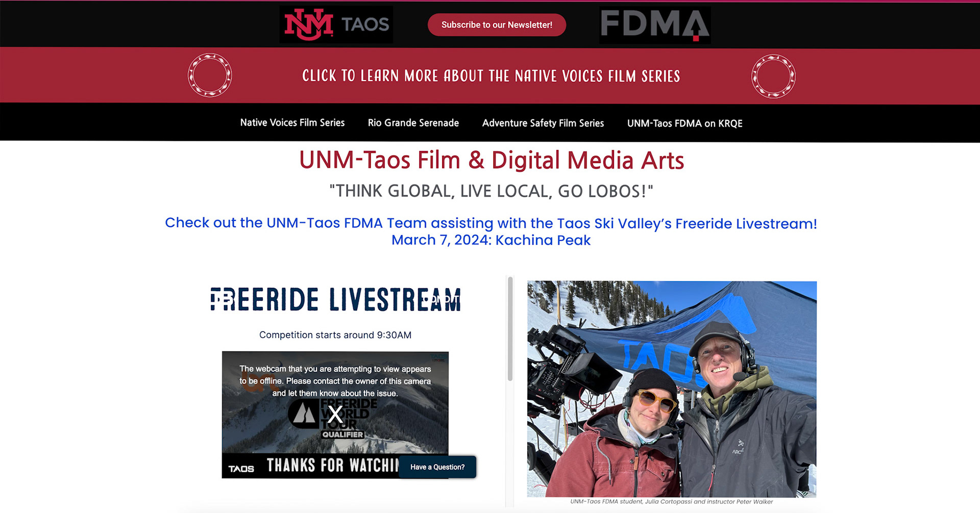The width and height of the screenshot is (980, 513).
Task: Select Adventure Safety Film Series menu item
Action: (x=543, y=123)
